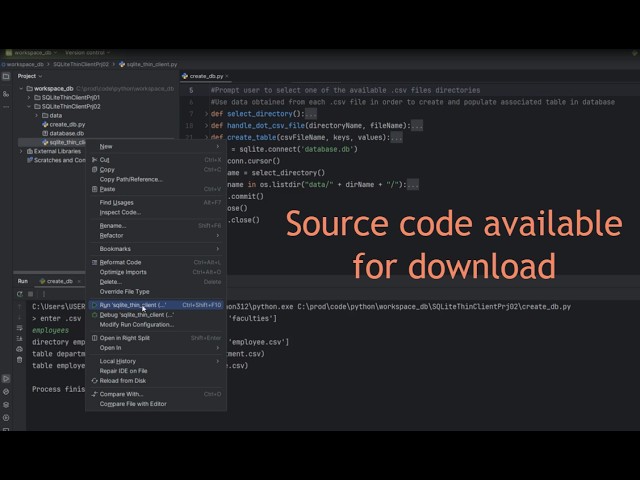Collapse the SQLiteThinClientPrj02 folder

[29, 107]
